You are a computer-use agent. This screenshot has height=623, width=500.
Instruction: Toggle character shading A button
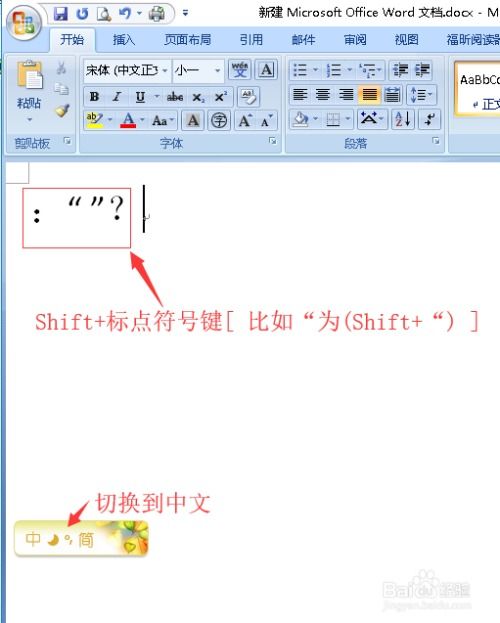193,120
